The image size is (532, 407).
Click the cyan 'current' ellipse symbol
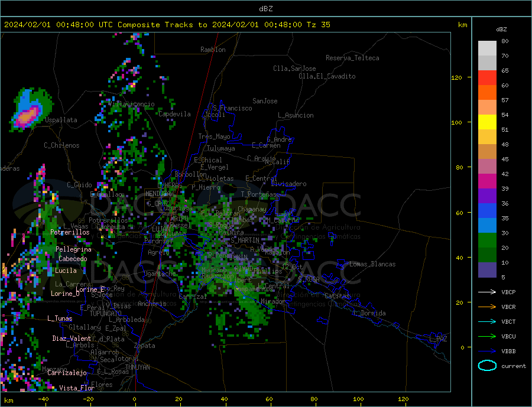coord(487,366)
